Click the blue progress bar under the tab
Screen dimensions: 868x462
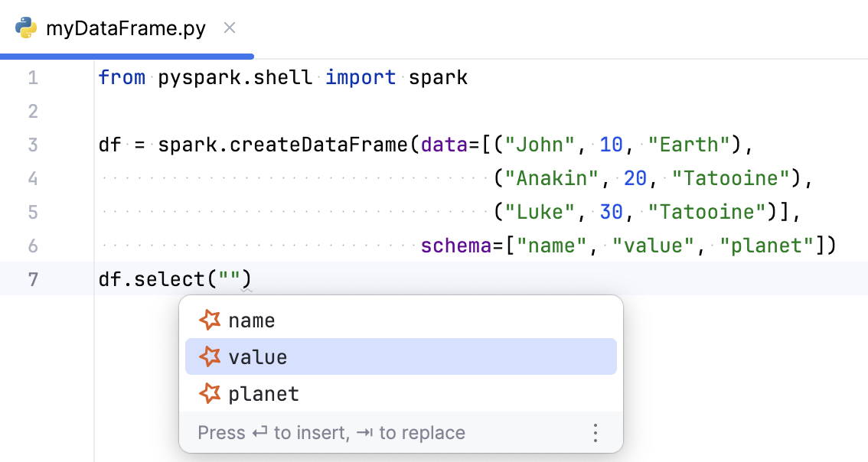(x=126, y=55)
